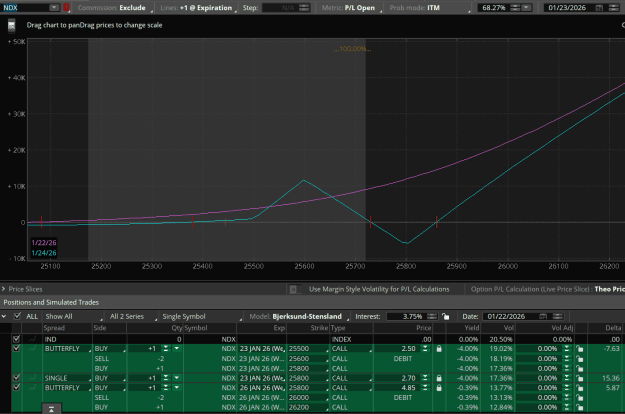625x414 pixels.
Task: Adjust date stepper next to 01/23/2026
Action: 613,8
